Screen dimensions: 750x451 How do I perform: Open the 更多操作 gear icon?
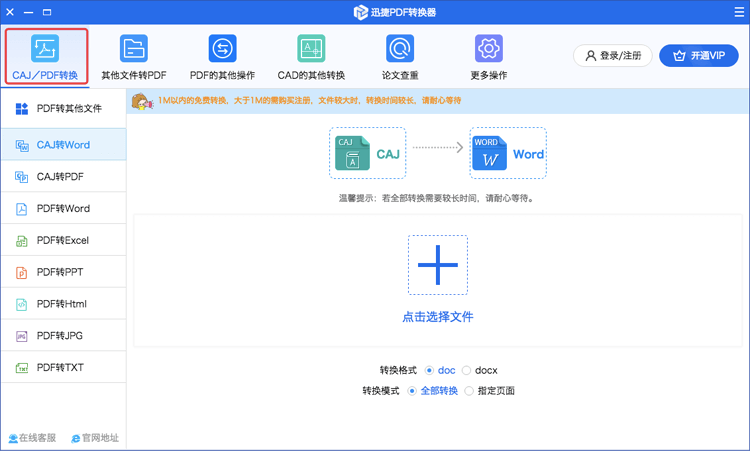[x=489, y=48]
